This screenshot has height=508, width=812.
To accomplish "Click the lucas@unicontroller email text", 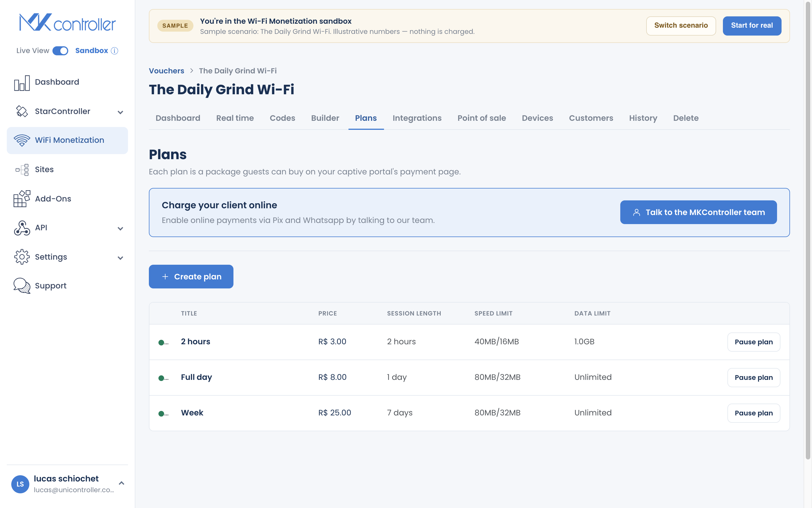I will [74, 490].
